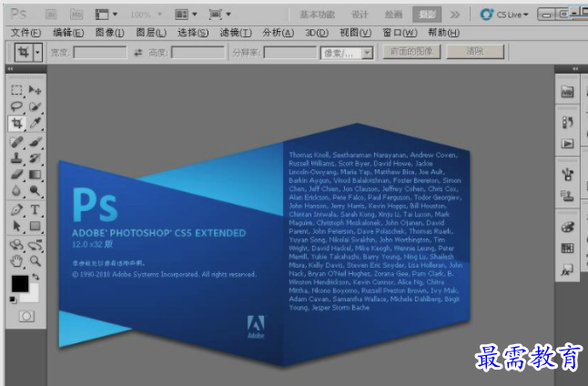The height and width of the screenshot is (386, 588).
Task: Open the 图层(L) menu
Action: [151, 33]
